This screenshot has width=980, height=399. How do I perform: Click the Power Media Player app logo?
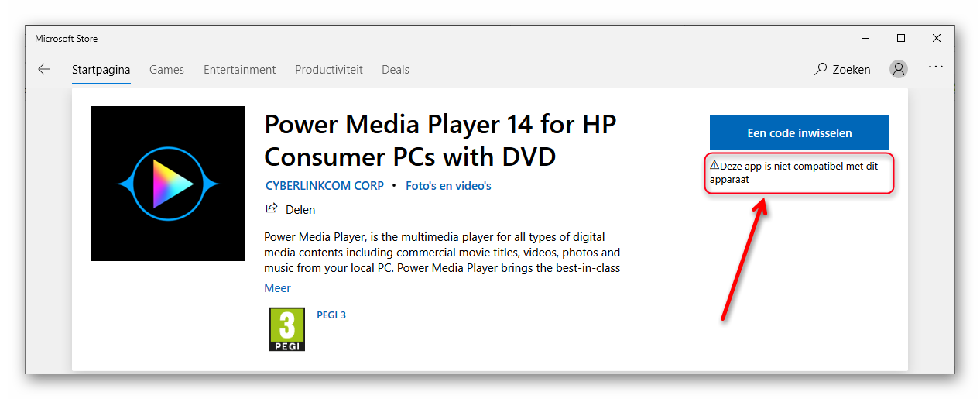[168, 184]
